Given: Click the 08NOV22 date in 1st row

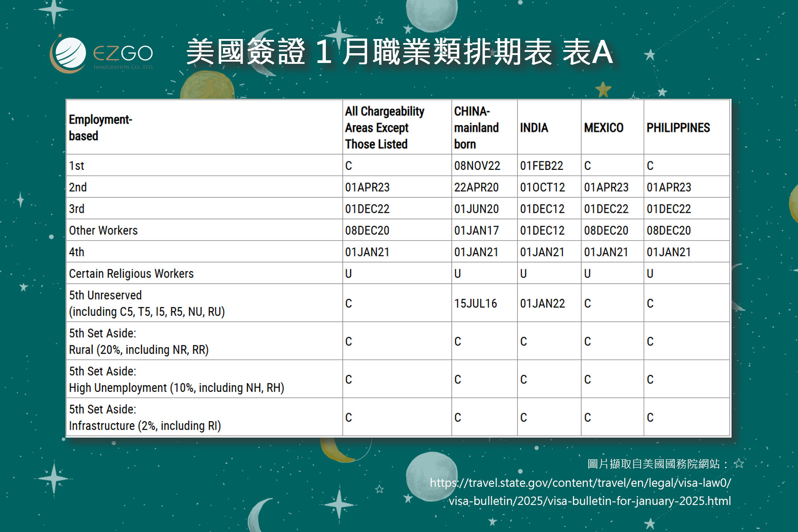Looking at the screenshot, I should (x=477, y=166).
